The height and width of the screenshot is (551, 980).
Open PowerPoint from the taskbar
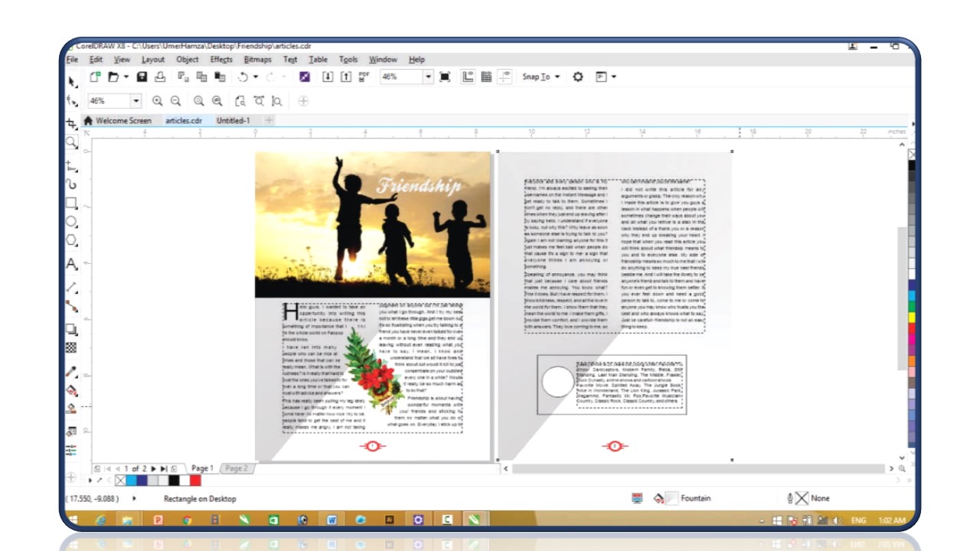pos(158,520)
